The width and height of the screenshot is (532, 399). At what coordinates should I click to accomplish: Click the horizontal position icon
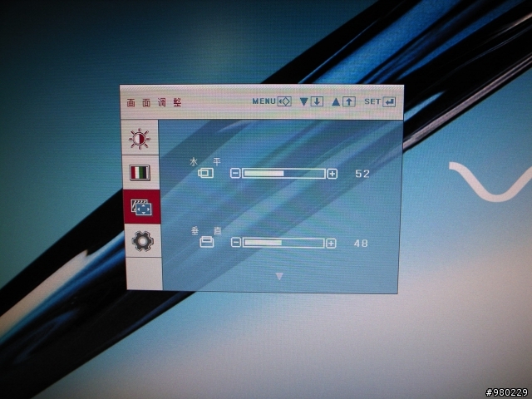205,173
